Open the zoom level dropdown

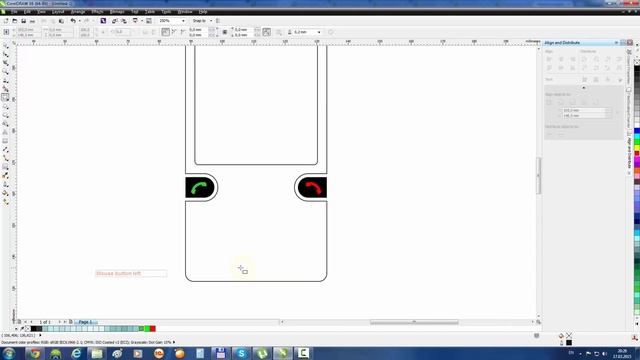(183, 21)
